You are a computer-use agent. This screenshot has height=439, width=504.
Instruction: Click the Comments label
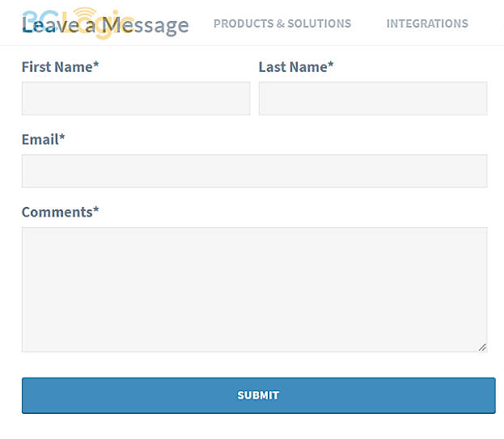pyautogui.click(x=57, y=213)
